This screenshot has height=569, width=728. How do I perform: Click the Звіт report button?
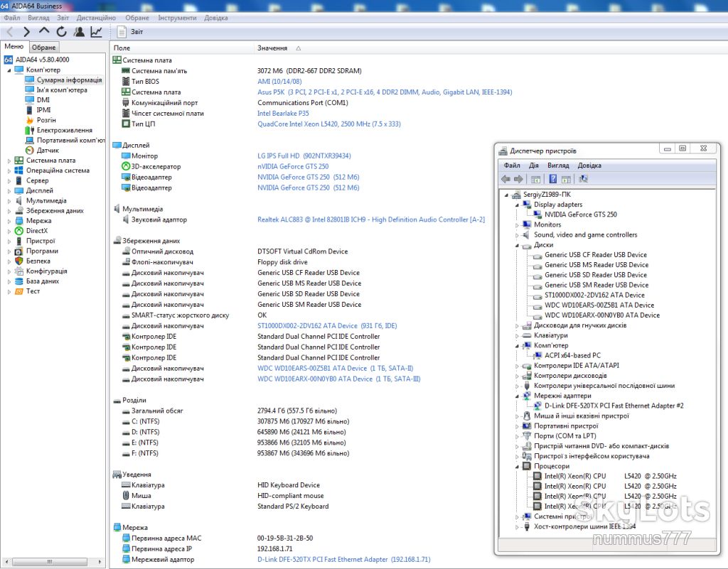[x=130, y=32]
